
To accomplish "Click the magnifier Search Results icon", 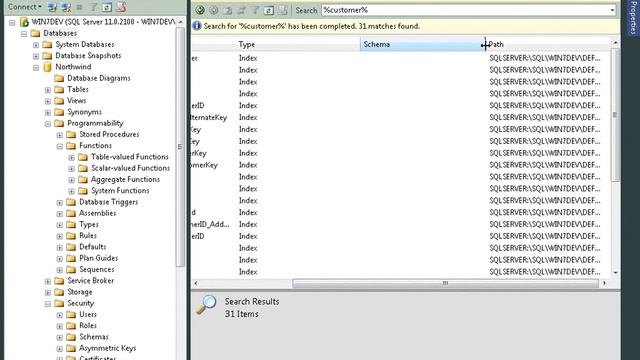I will coord(206,304).
